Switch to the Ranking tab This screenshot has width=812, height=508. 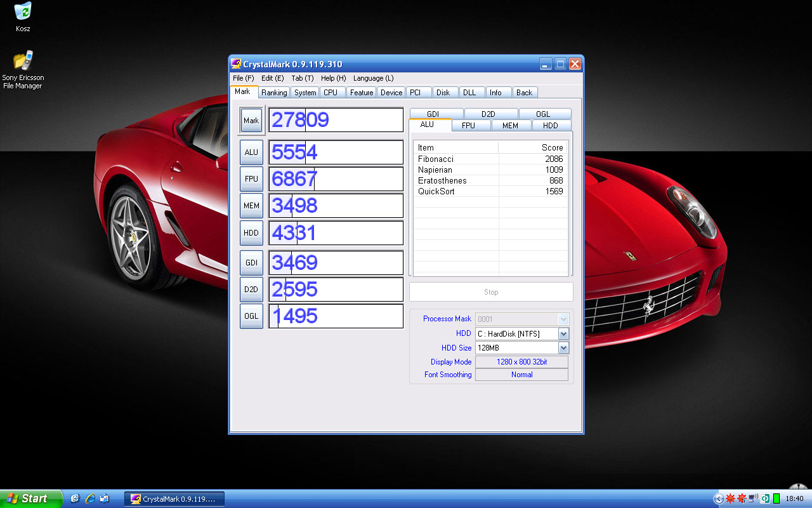tap(274, 93)
